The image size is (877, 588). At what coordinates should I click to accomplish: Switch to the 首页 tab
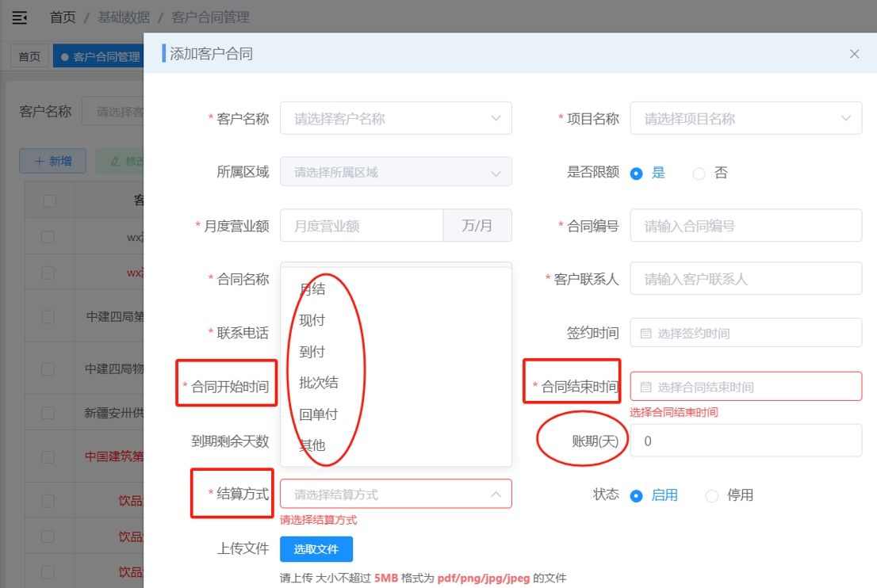click(29, 57)
